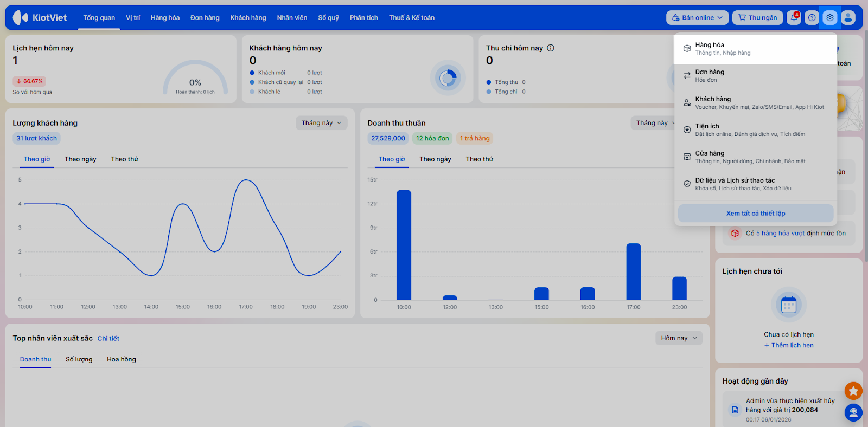Image resolution: width=868 pixels, height=427 pixels.
Task: Open Tháng này dropdown in Lượng khách hàng
Action: pyautogui.click(x=321, y=123)
